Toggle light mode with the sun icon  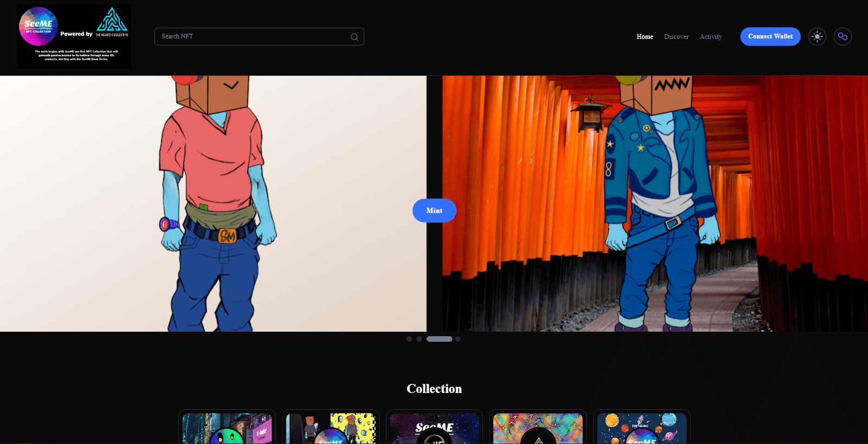(x=817, y=36)
